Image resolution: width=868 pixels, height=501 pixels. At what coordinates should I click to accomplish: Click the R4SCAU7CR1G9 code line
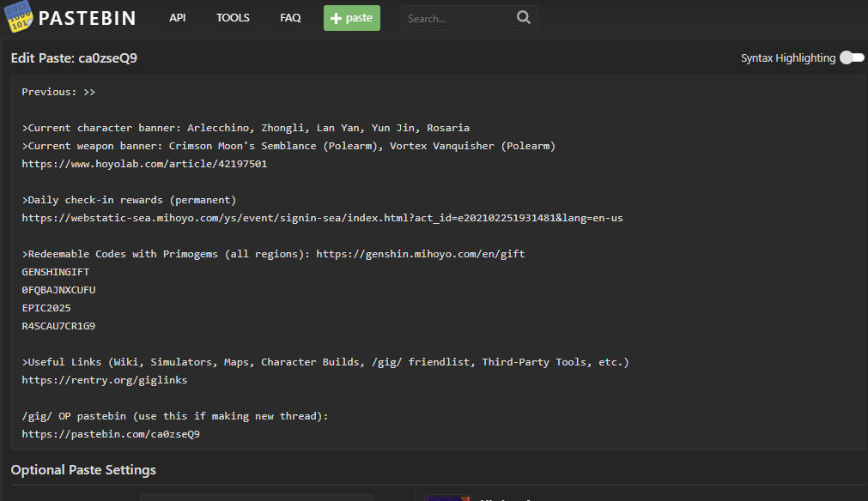point(58,326)
